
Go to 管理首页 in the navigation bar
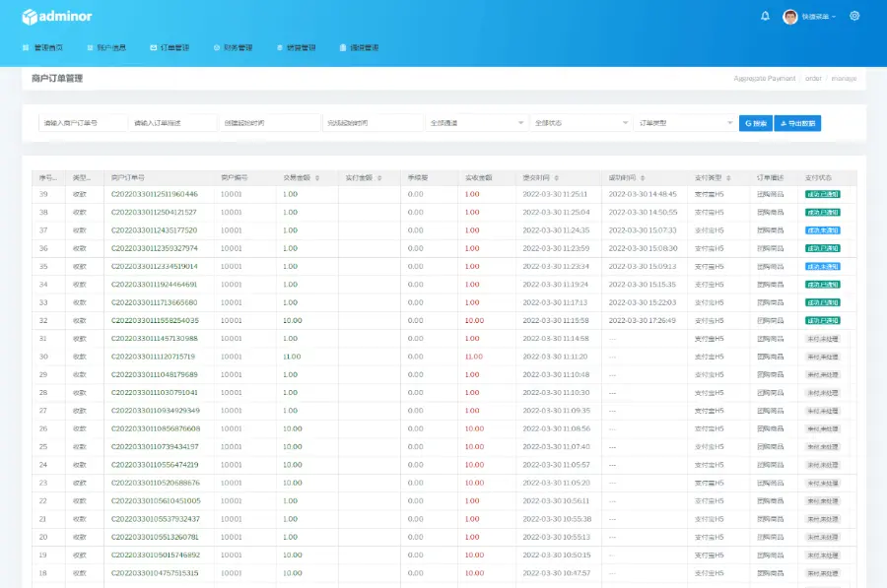pos(42,47)
